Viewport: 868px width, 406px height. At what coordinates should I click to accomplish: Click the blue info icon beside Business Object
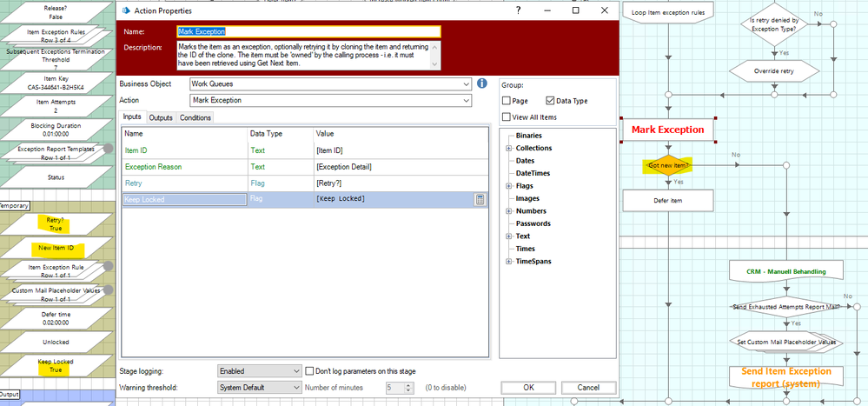(481, 84)
